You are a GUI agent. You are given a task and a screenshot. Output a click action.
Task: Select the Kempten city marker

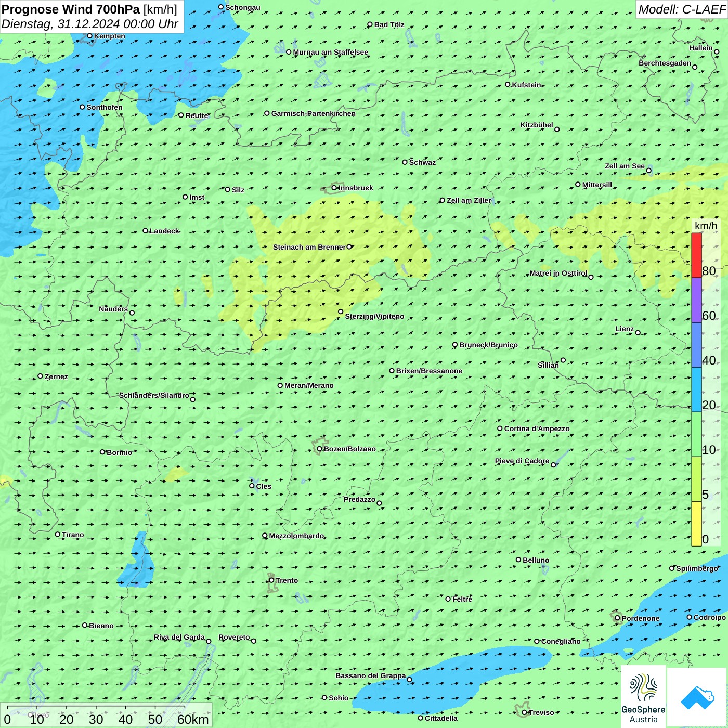(x=90, y=36)
